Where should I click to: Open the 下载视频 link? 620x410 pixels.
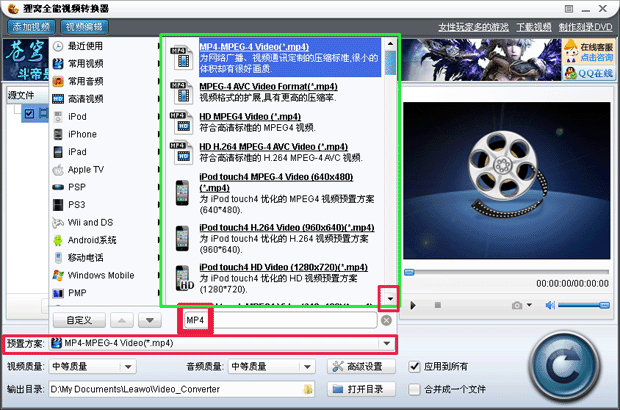pos(534,27)
